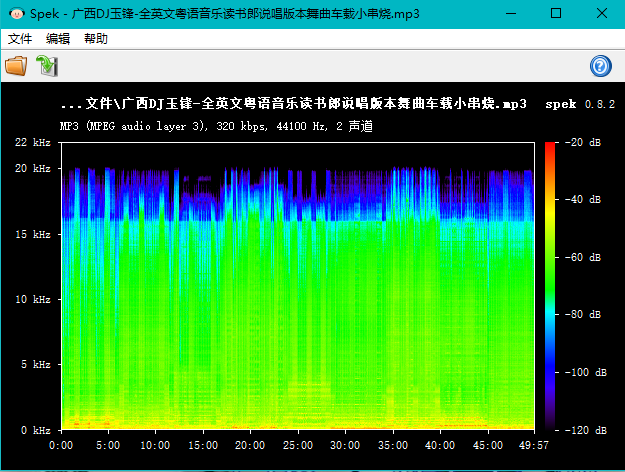The width and height of the screenshot is (625, 472).
Task: Click the file name header text
Action: 294,104
